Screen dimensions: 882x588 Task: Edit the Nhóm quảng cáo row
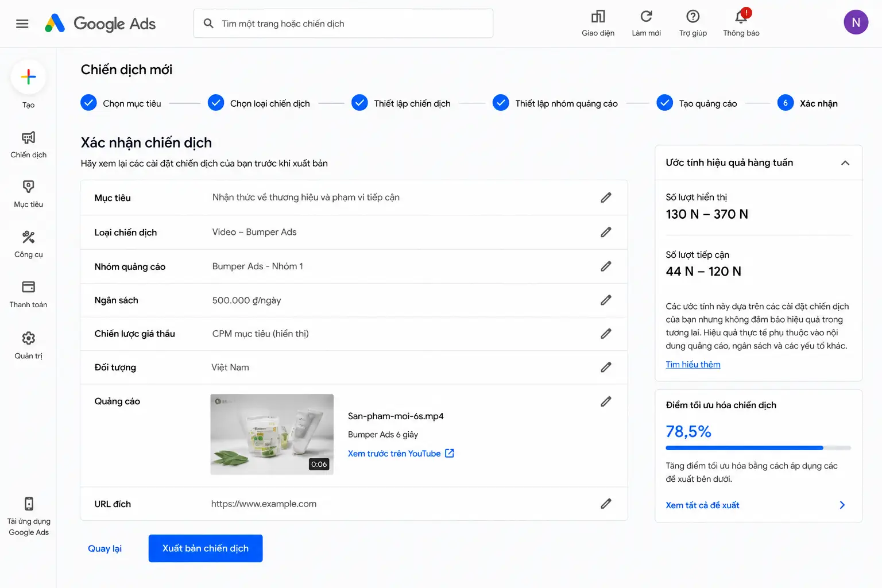tap(606, 266)
